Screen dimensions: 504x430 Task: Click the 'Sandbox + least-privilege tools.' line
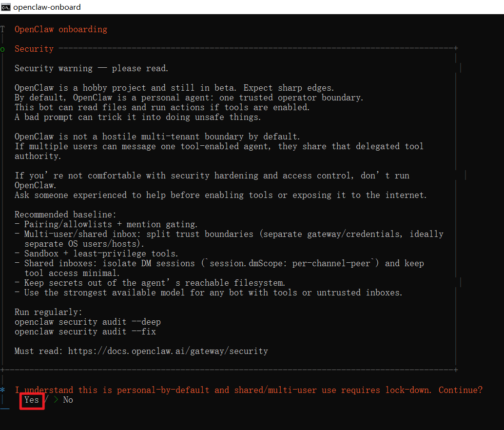101,253
